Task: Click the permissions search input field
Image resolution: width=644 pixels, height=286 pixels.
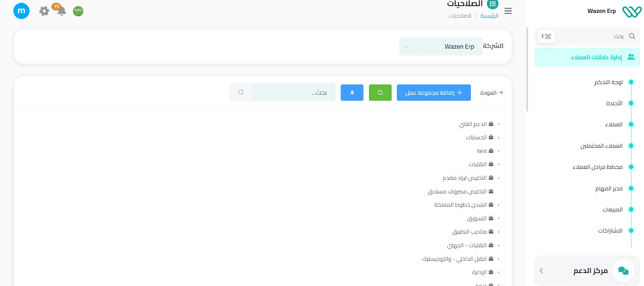Action: [x=293, y=92]
